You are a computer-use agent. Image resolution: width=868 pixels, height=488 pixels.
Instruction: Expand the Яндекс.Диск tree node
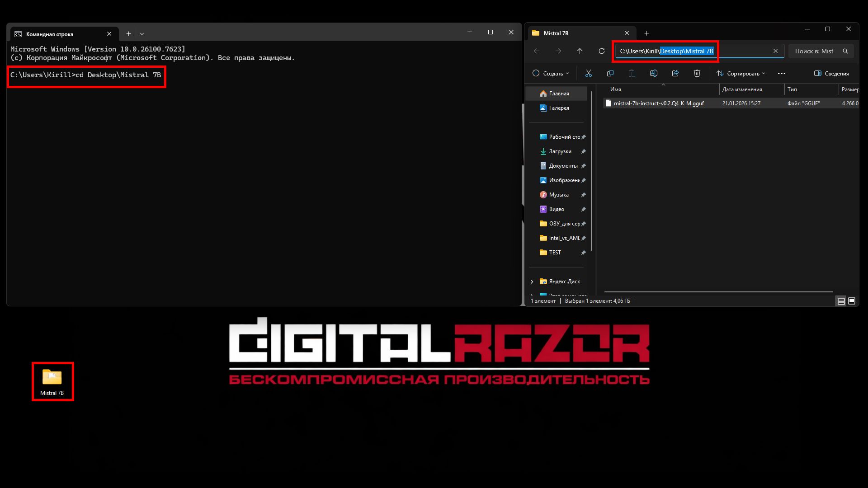(532, 282)
